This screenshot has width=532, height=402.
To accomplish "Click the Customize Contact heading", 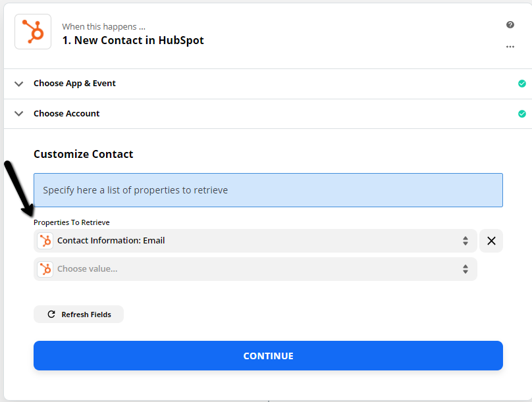I will [x=84, y=154].
